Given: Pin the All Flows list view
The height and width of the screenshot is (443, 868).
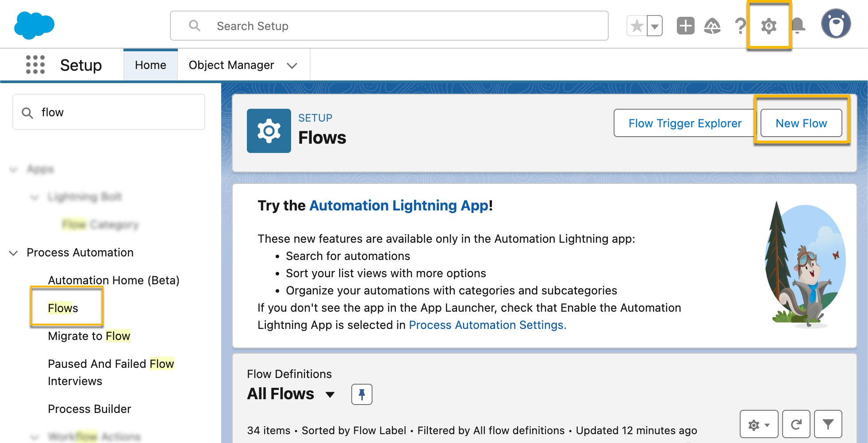Looking at the screenshot, I should (362, 394).
